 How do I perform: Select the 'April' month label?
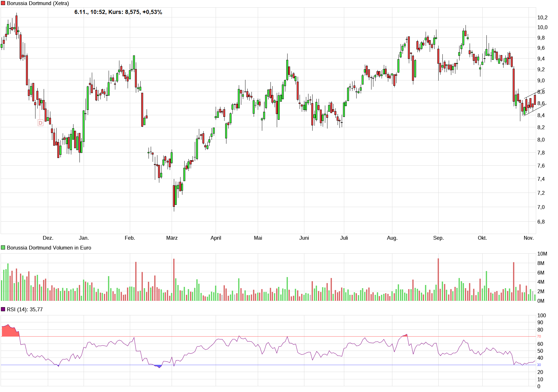tap(216, 238)
